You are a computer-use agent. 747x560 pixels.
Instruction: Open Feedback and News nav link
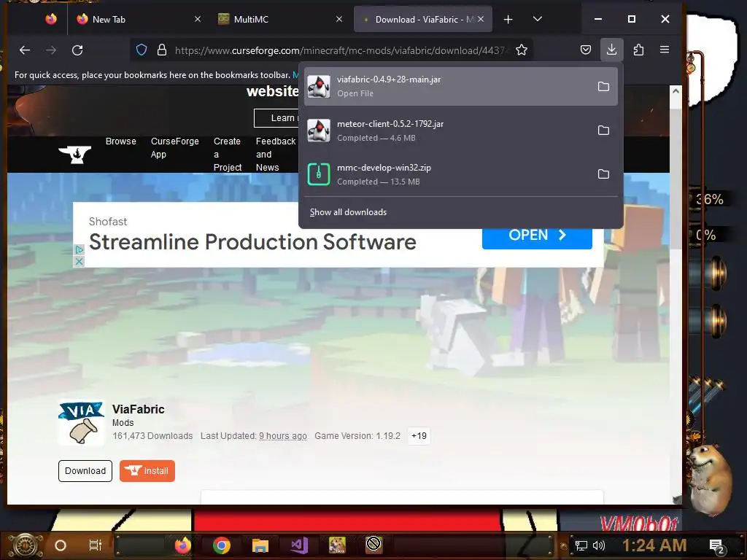276,155
